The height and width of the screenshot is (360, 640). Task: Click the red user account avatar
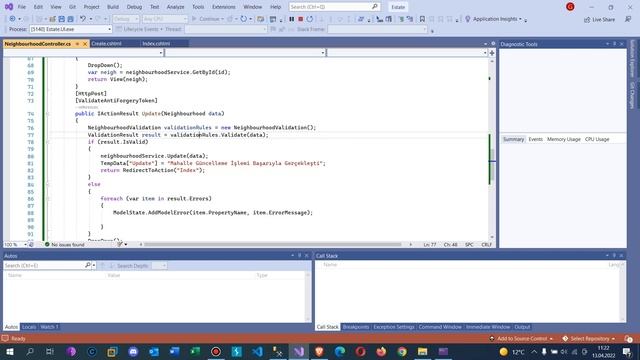click(x=570, y=7)
